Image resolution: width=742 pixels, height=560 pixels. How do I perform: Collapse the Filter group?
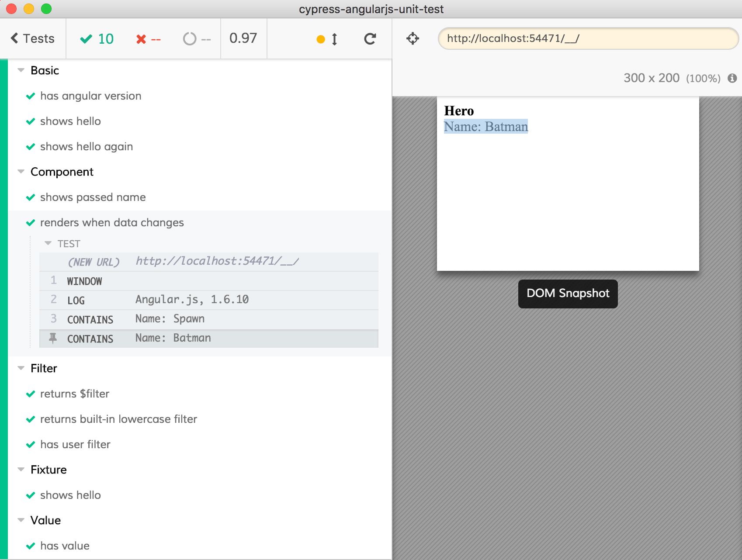click(21, 368)
